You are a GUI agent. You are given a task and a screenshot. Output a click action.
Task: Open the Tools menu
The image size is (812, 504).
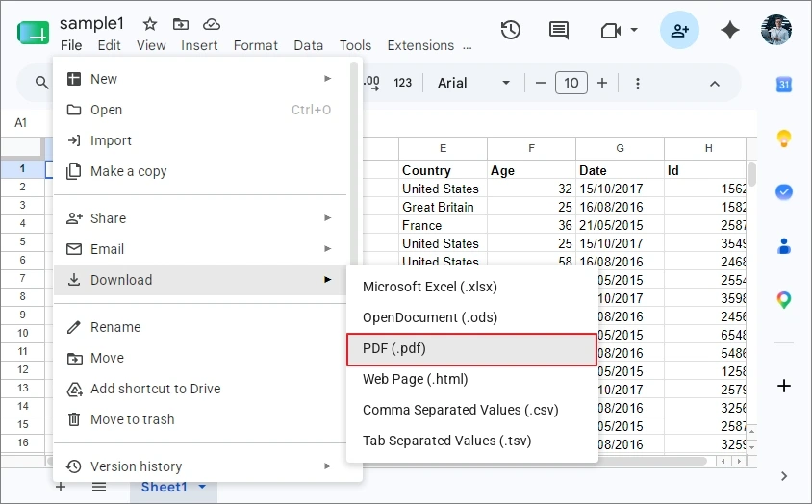point(355,45)
